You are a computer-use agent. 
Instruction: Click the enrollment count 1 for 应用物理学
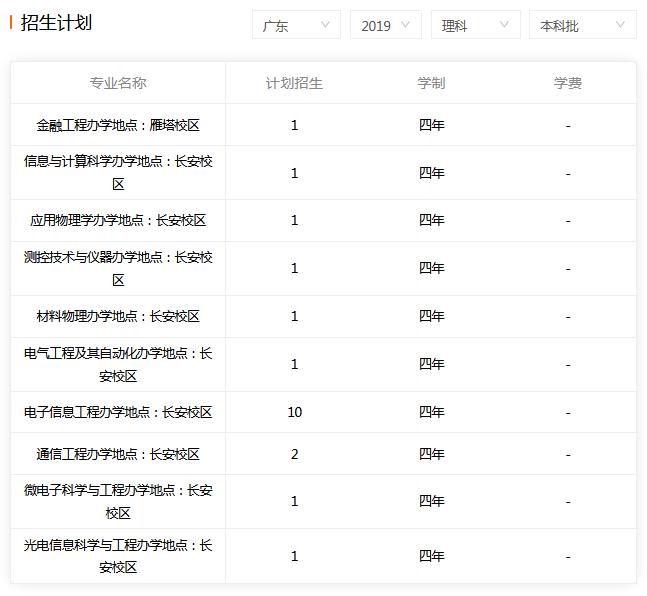pyautogui.click(x=295, y=220)
